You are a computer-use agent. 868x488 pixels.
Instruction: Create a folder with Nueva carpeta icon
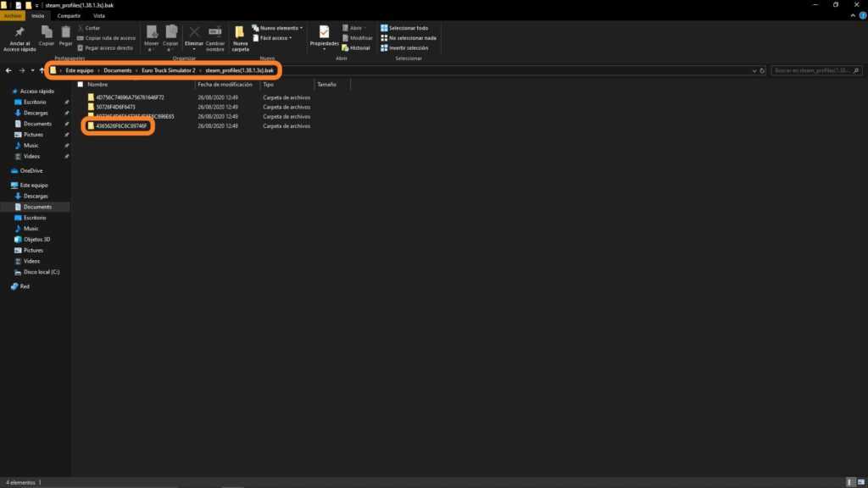click(x=240, y=34)
